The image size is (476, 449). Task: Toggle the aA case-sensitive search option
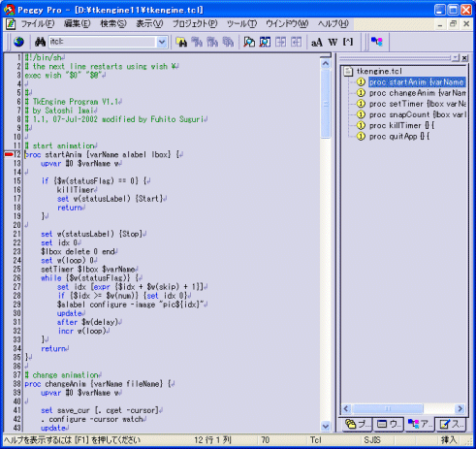(x=317, y=42)
